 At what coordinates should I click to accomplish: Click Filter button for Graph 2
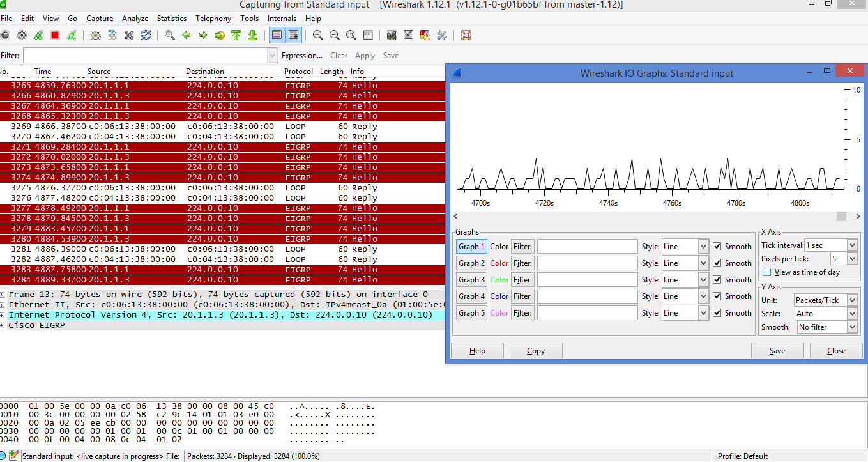pyautogui.click(x=522, y=263)
